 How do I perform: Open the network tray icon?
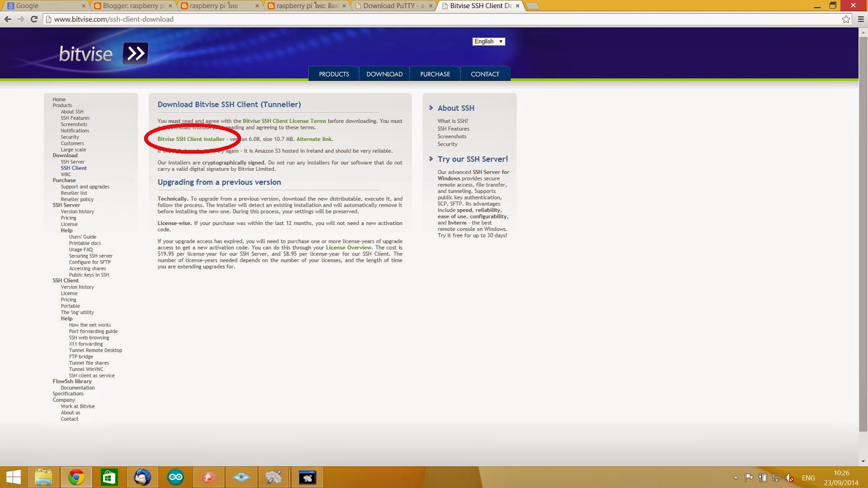coord(776,478)
